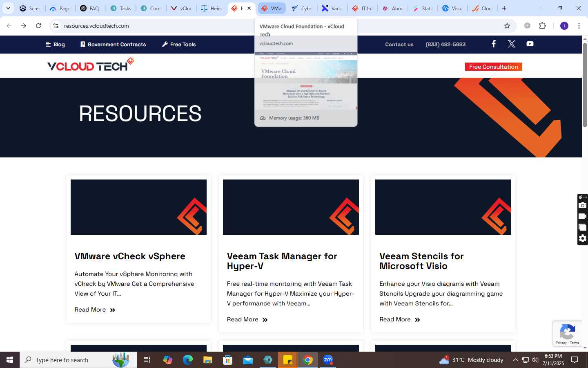Click the Free Consultation button
The image size is (588, 368).
tap(493, 67)
